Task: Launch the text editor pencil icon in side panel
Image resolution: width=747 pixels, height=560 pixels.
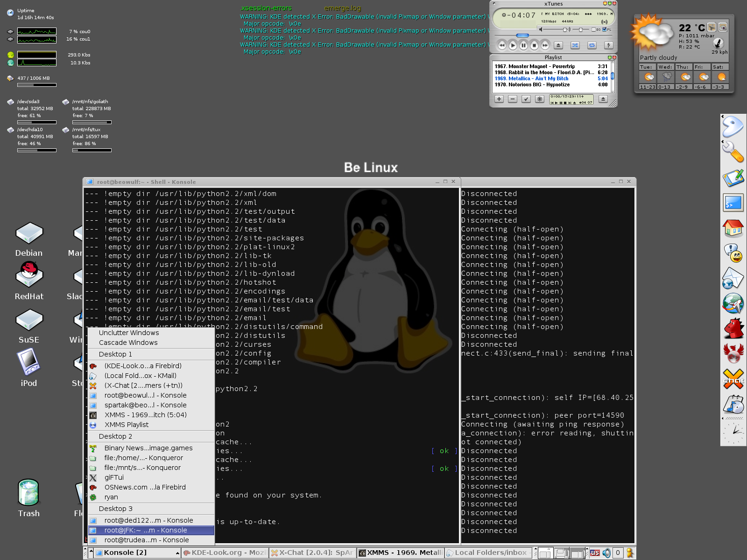Action: tap(733, 178)
